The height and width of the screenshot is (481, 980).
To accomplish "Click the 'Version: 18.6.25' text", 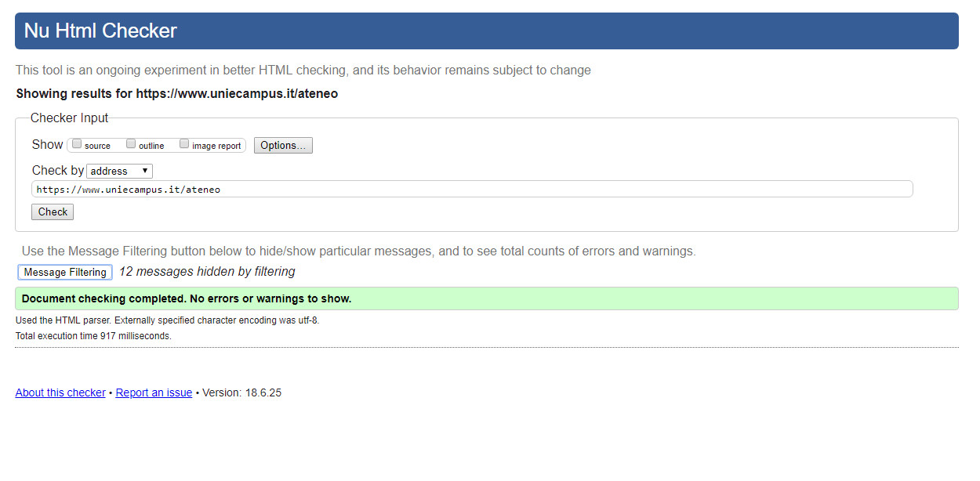I will tap(241, 392).
